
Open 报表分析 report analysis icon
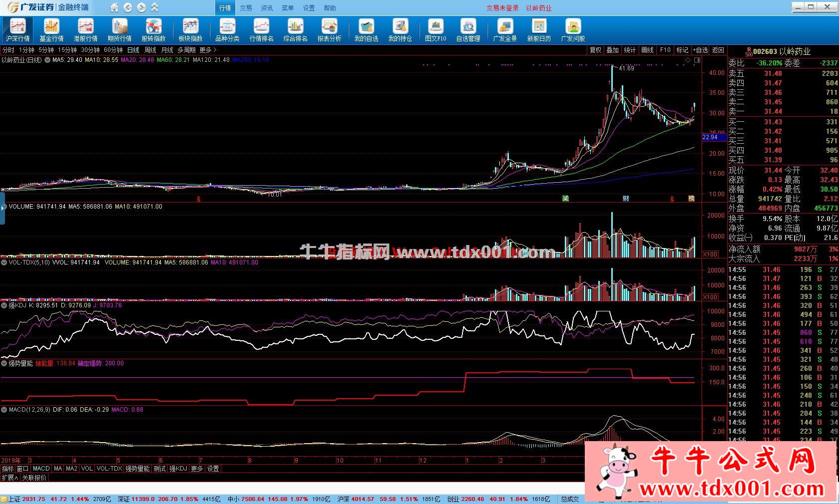point(329,30)
